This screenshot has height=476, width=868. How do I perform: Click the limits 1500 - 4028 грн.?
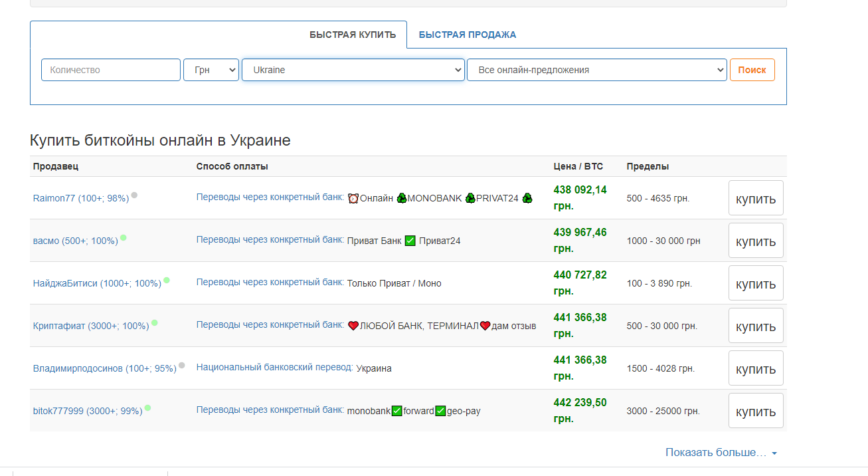[x=661, y=368]
